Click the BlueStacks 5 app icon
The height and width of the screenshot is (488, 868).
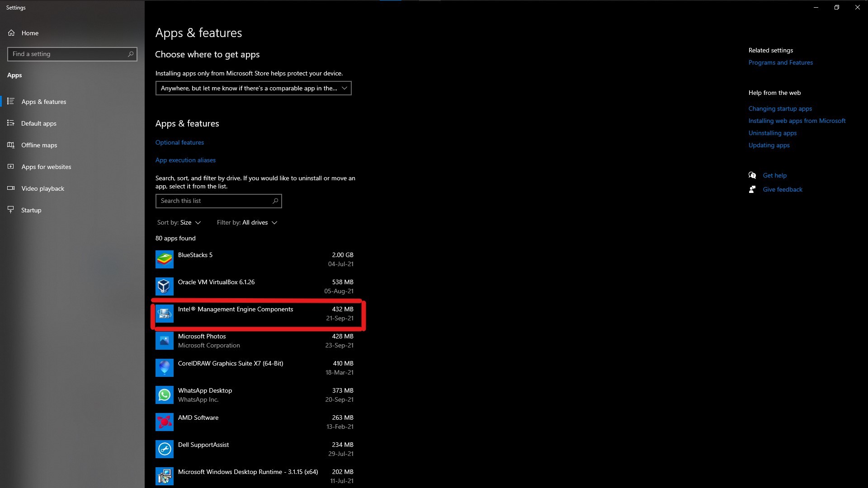click(x=164, y=259)
